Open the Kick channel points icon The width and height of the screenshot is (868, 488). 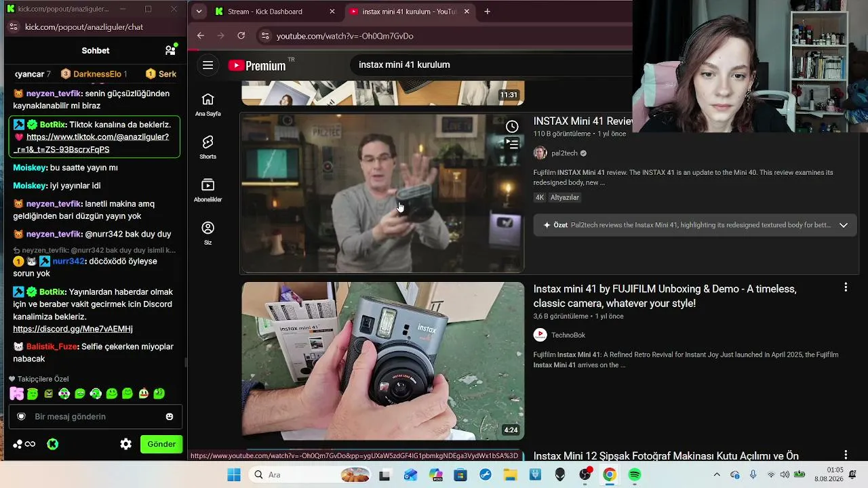pos(24,444)
